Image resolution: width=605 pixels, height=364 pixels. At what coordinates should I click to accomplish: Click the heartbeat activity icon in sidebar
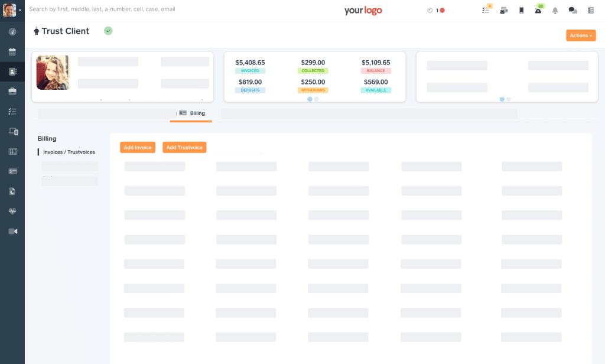[x=12, y=211]
